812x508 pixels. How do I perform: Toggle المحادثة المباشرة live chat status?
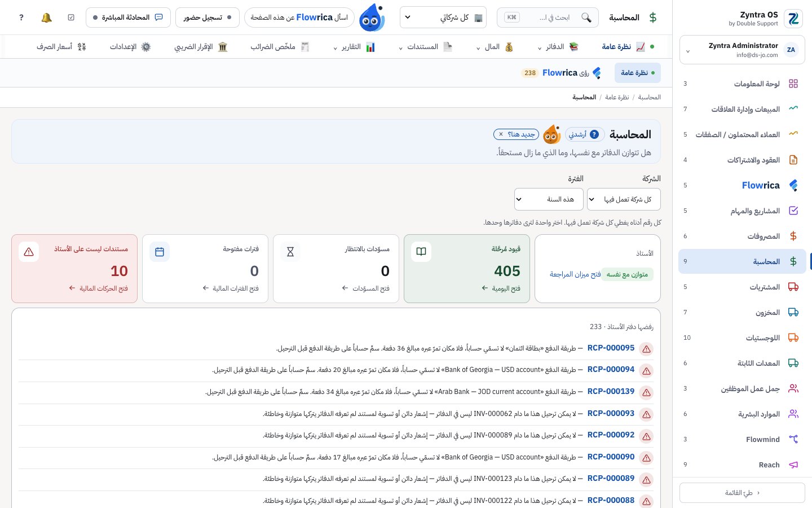(128, 17)
